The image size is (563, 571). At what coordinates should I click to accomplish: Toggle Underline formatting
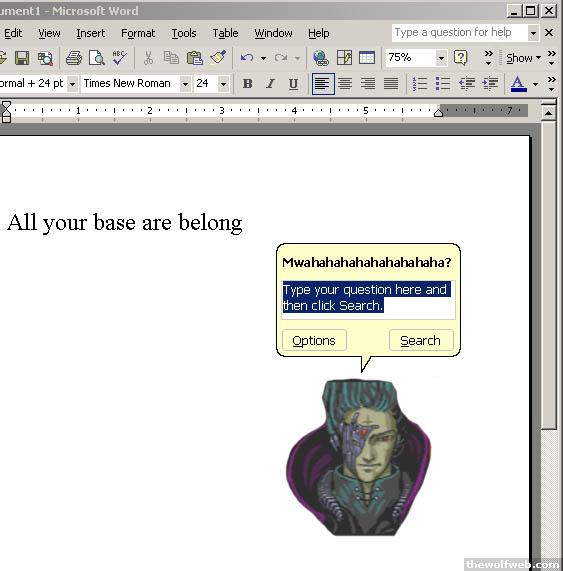293,84
